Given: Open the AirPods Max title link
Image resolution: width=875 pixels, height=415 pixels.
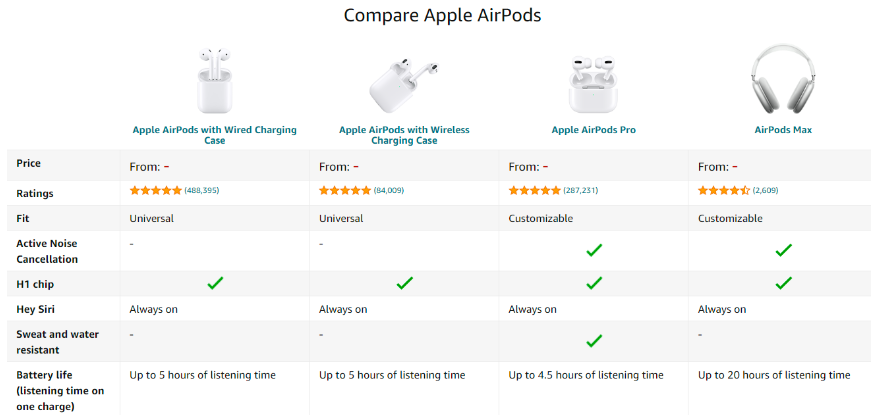Looking at the screenshot, I should (x=783, y=130).
